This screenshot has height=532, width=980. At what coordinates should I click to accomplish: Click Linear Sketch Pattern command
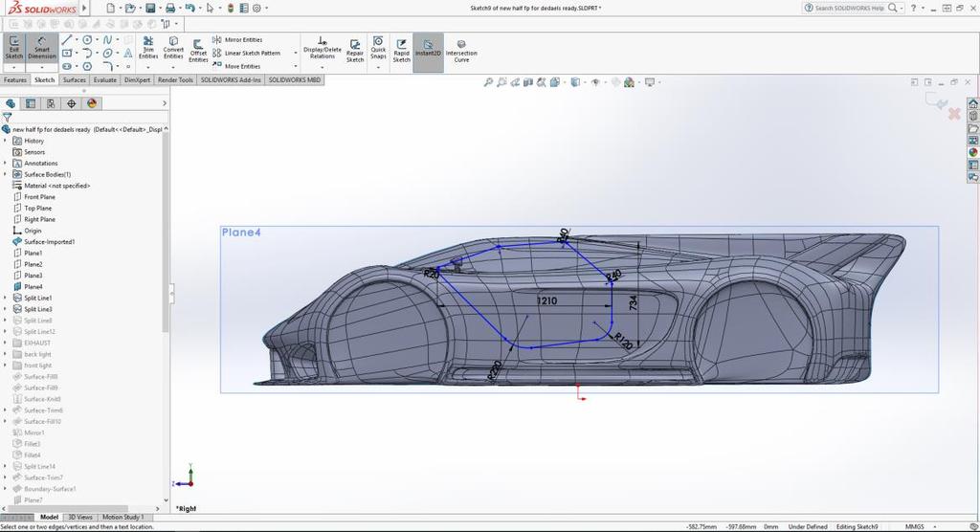pyautogui.click(x=246, y=54)
